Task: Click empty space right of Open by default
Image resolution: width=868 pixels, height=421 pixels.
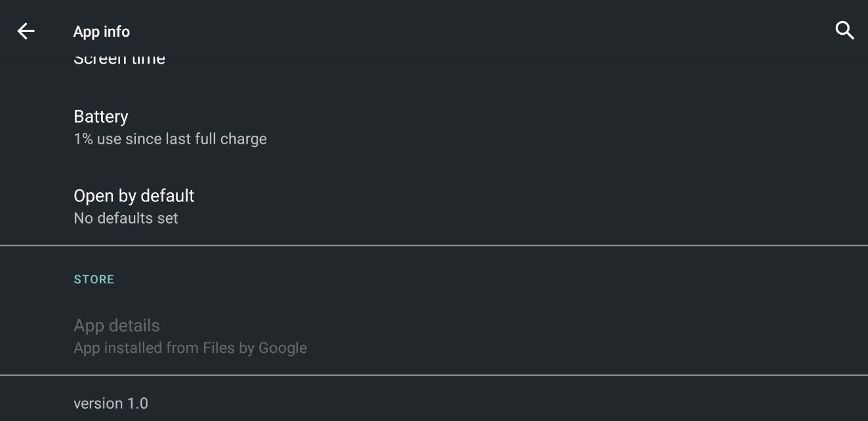Action: [x=558, y=206]
